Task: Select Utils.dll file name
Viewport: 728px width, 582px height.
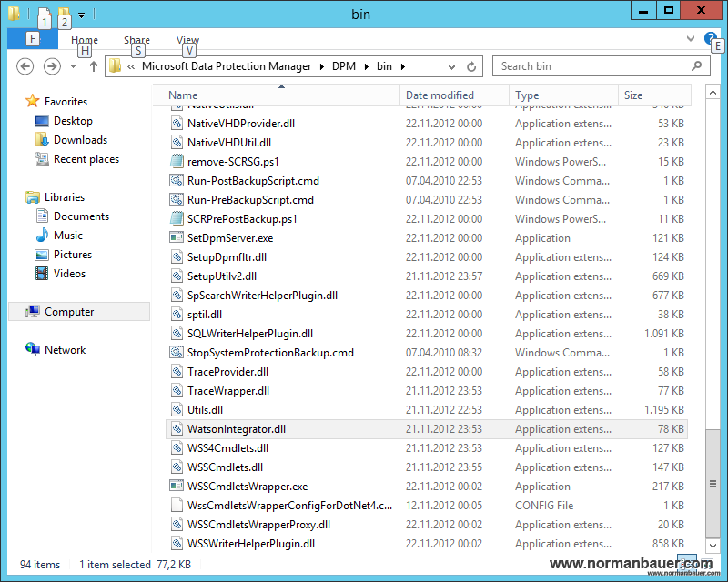Action: (x=205, y=410)
